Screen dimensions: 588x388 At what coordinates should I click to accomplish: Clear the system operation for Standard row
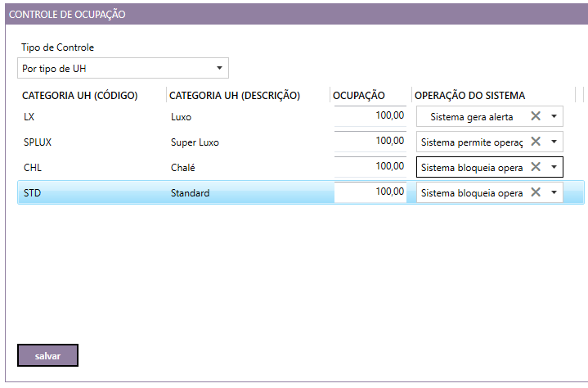pyautogui.click(x=536, y=192)
